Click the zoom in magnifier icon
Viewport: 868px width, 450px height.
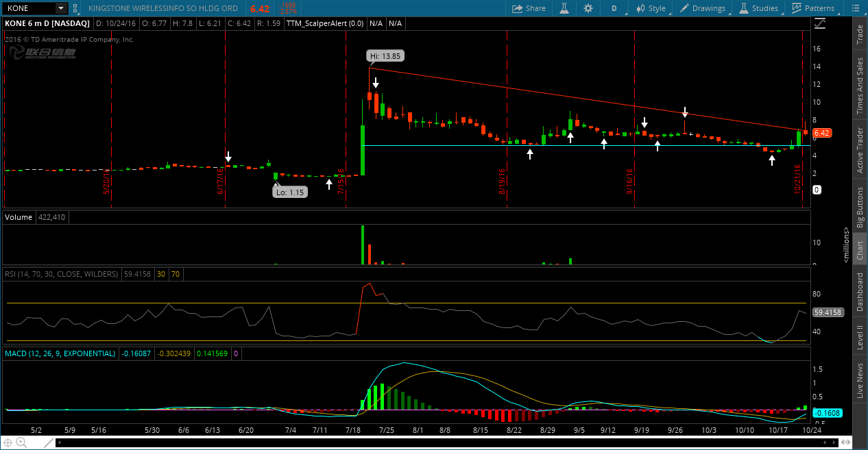pos(21,442)
